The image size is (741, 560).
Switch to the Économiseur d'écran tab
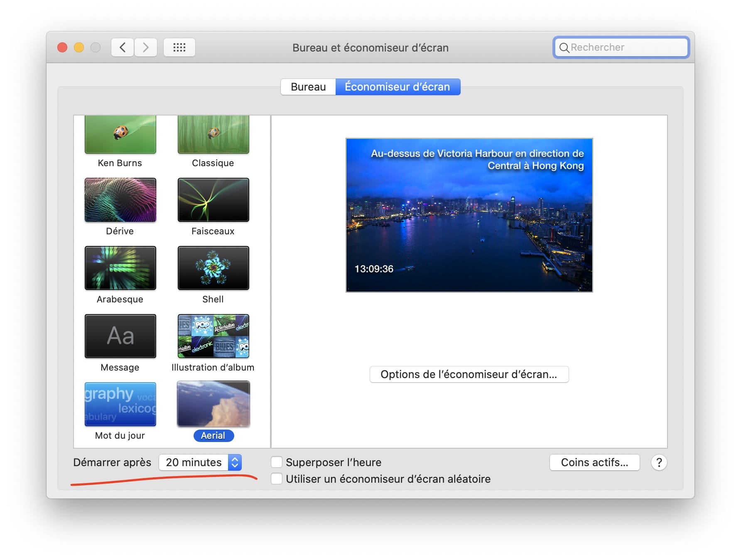[x=397, y=87]
